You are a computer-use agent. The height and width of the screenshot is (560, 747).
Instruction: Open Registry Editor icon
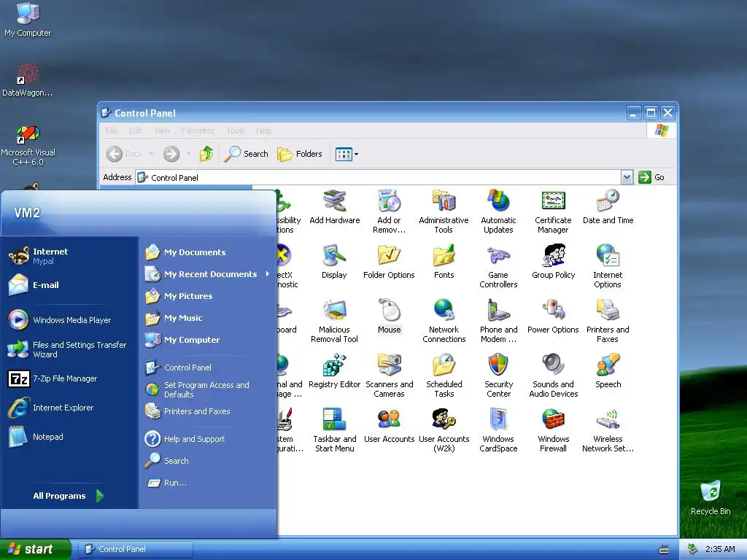(334, 371)
